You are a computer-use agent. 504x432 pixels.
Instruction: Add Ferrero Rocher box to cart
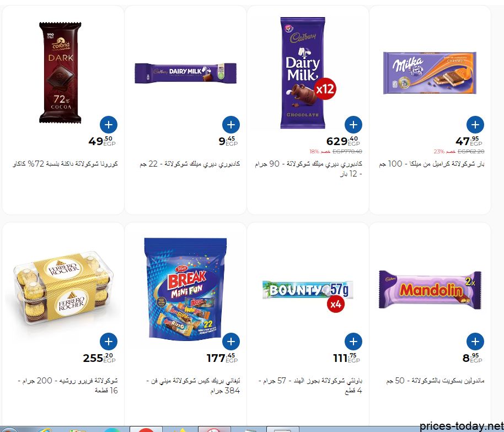[109, 342]
